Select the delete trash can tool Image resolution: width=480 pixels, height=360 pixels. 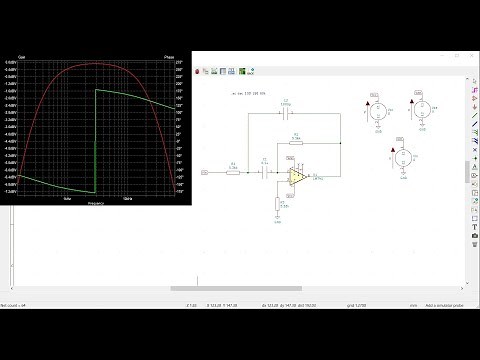(475, 244)
